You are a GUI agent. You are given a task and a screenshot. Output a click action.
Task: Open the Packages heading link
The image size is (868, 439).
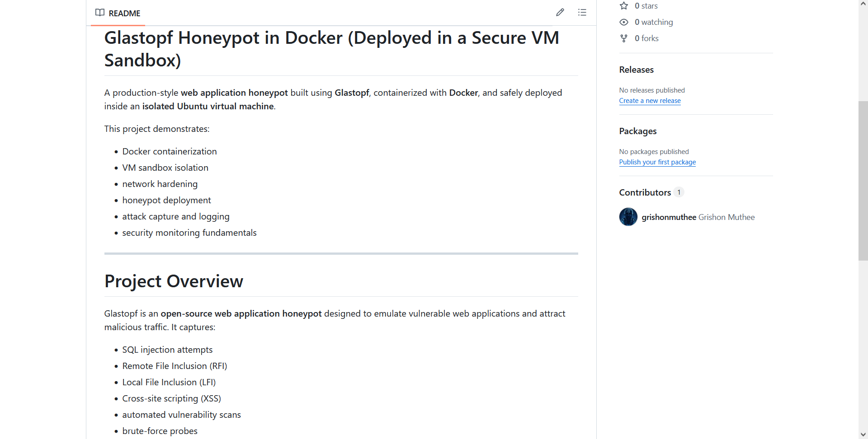(x=638, y=131)
